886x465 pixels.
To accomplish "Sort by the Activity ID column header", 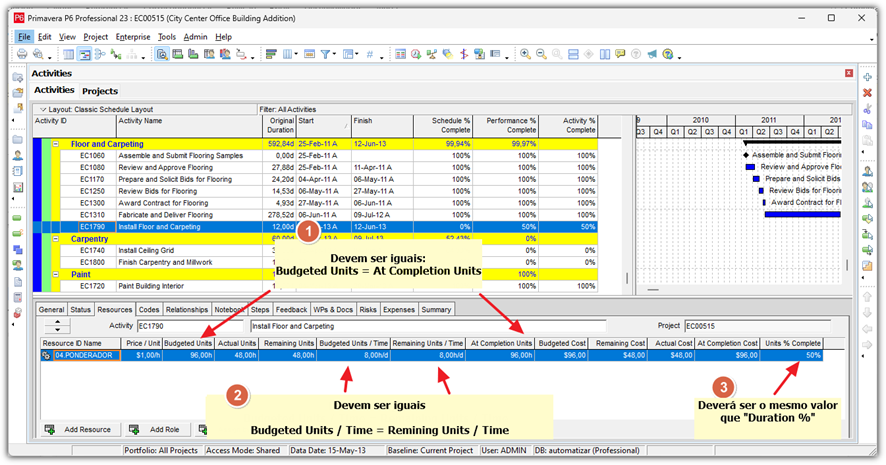I will (75, 127).
